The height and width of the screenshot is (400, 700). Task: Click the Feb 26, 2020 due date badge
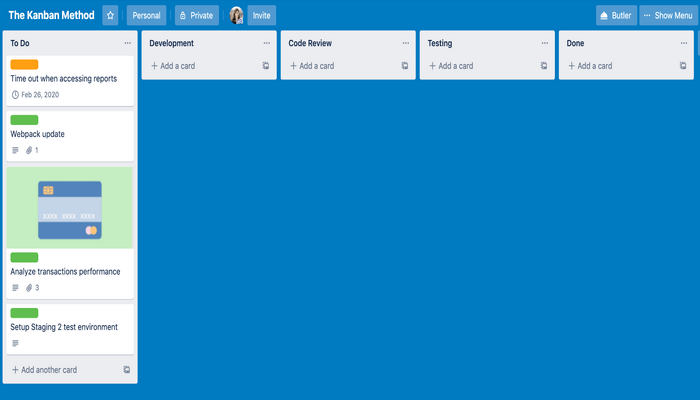pyautogui.click(x=35, y=95)
